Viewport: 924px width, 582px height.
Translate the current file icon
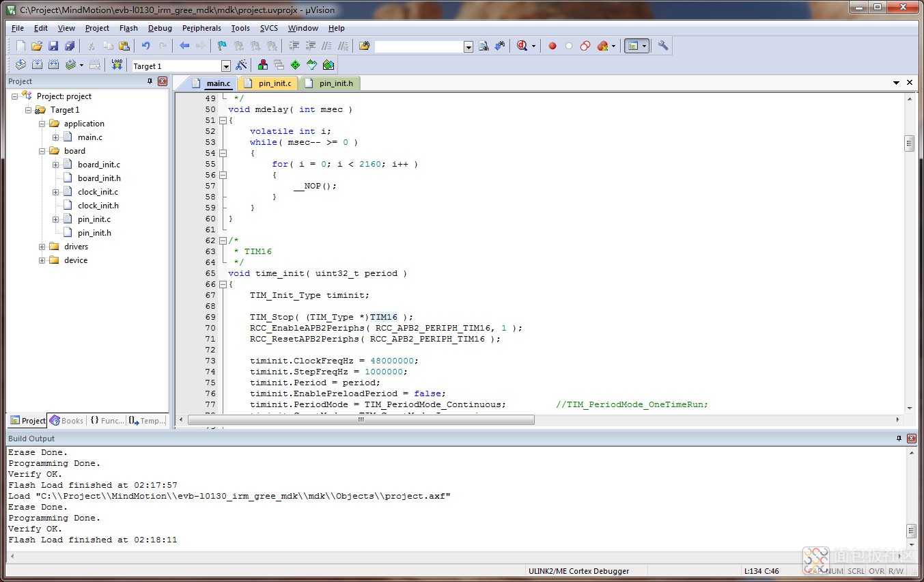click(20, 65)
